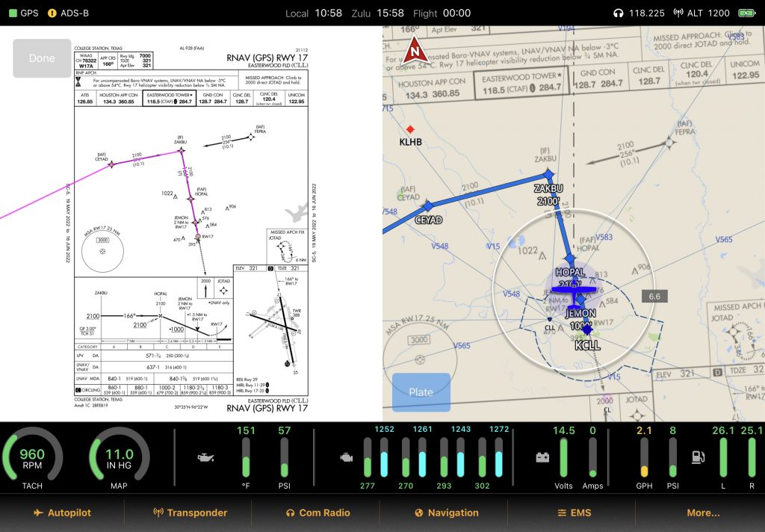The width and height of the screenshot is (765, 532).
Task: Tap the Zulu time 15:58 readout
Action: pos(390,13)
